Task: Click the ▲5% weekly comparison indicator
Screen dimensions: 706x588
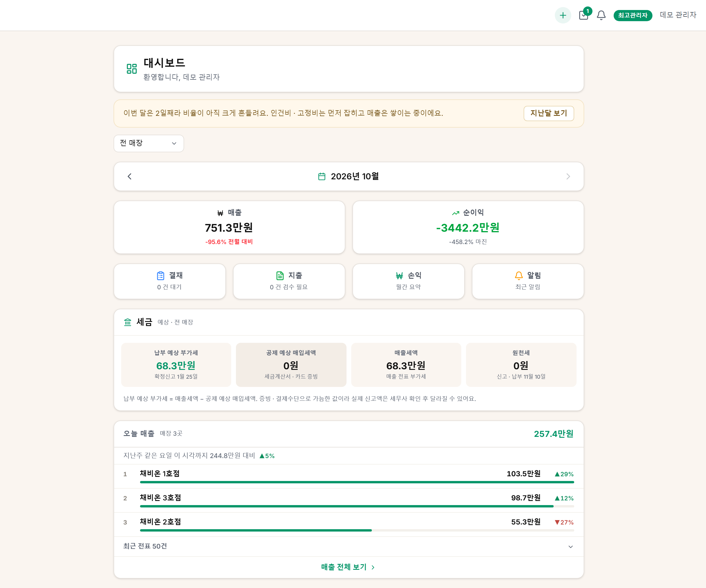Action: [267, 456]
